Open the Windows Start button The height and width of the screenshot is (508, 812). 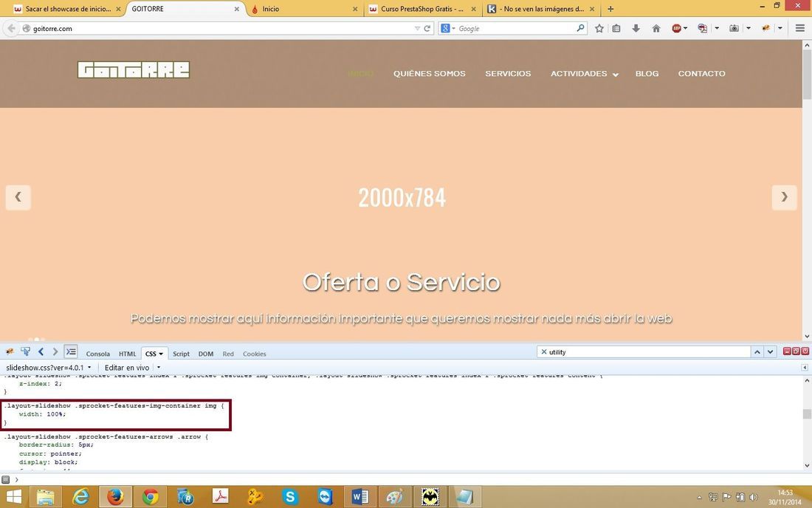click(x=13, y=497)
